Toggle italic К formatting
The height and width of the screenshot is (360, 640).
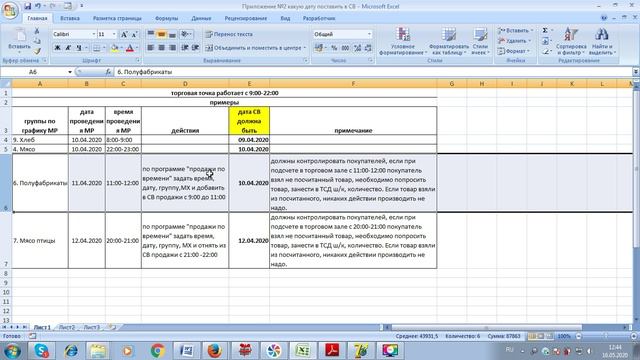tap(68, 48)
